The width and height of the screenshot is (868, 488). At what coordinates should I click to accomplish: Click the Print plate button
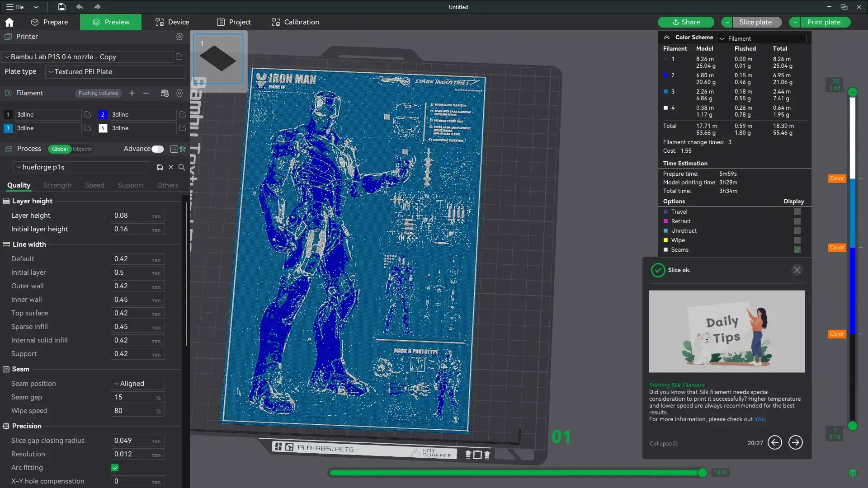(823, 22)
